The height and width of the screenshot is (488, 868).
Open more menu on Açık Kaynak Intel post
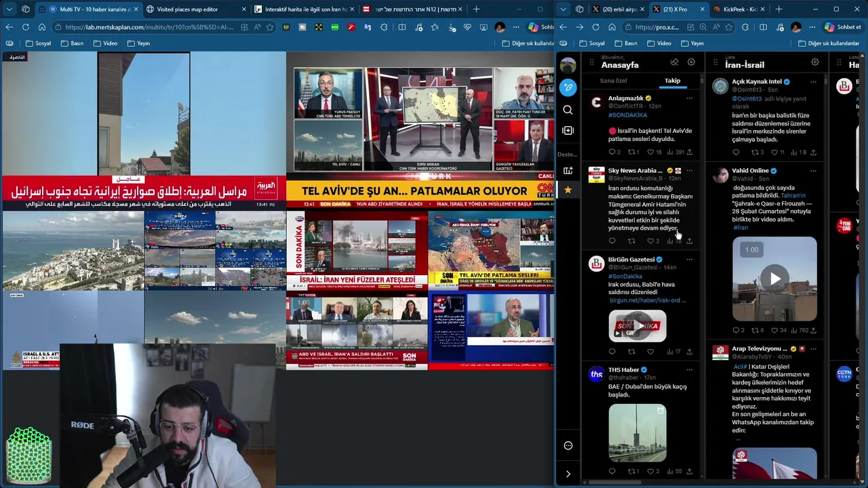tap(813, 82)
